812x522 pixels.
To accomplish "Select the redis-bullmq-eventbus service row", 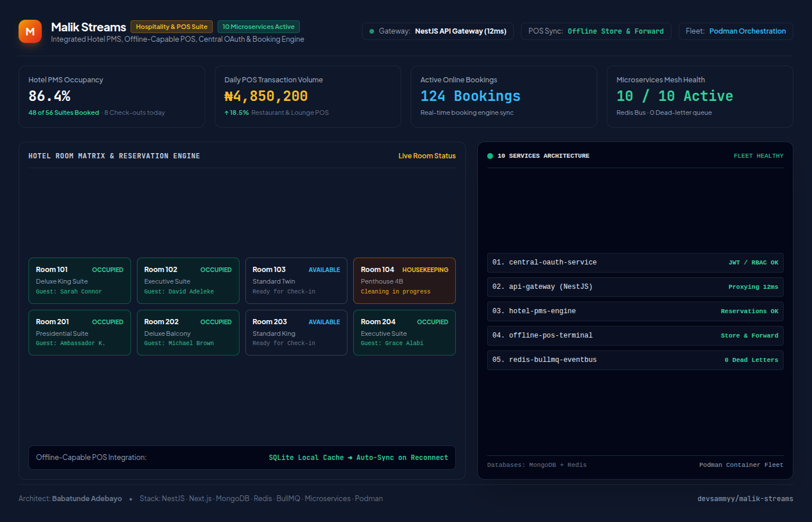I will tap(635, 360).
